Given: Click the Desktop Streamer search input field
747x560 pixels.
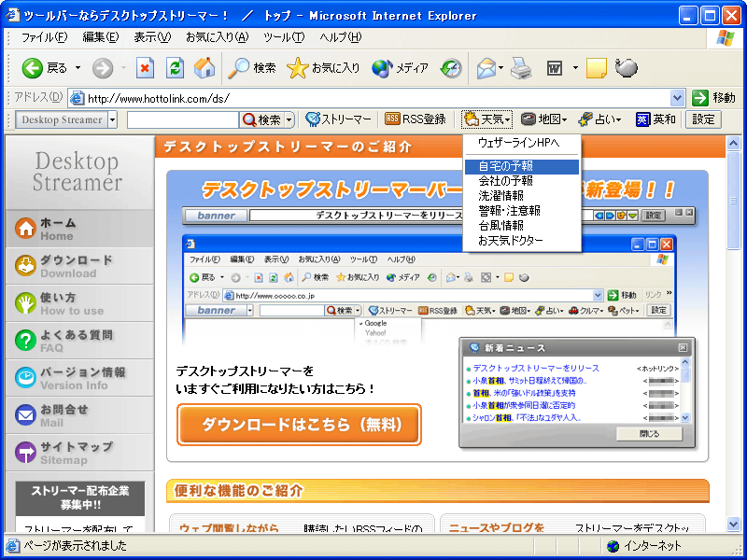Looking at the screenshot, I should tap(182, 120).
